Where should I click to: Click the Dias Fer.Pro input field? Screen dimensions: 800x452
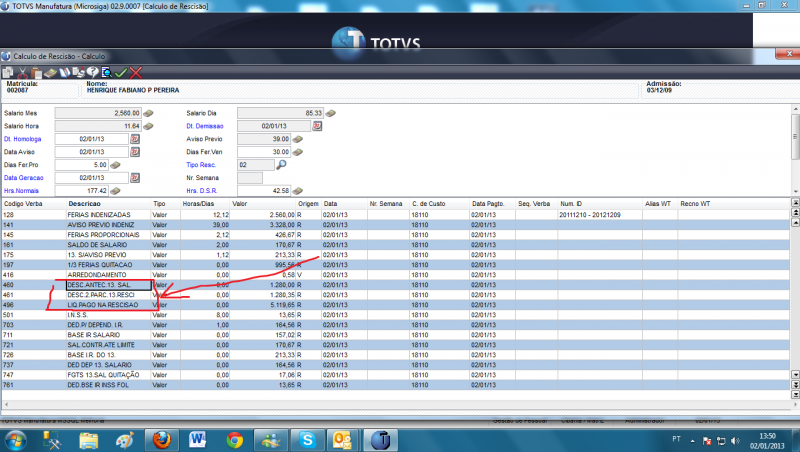pos(82,165)
